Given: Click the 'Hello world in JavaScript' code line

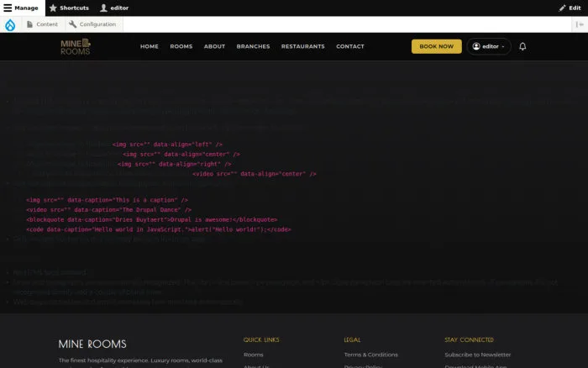Looking at the screenshot, I should (158, 229).
